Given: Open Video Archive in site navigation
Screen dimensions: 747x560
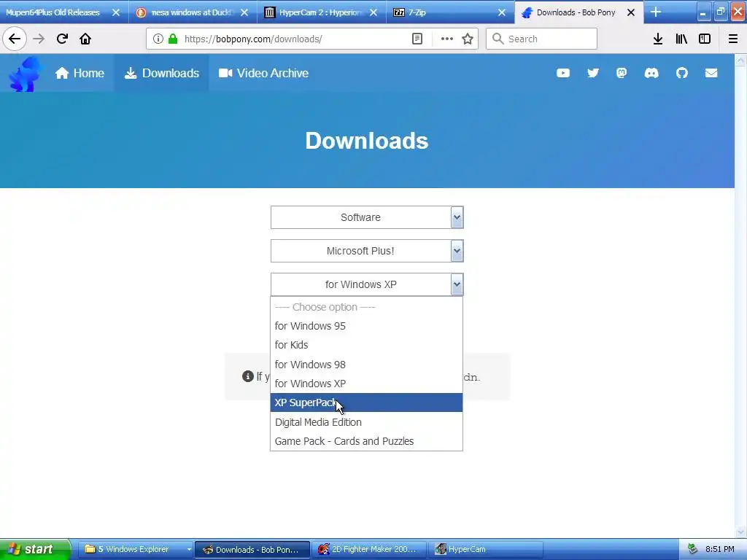Looking at the screenshot, I should click(263, 73).
